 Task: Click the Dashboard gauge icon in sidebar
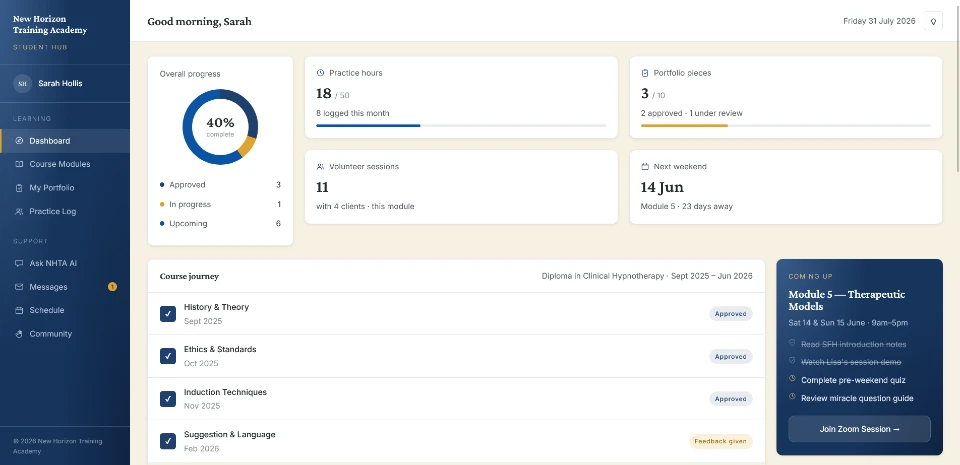click(x=19, y=141)
